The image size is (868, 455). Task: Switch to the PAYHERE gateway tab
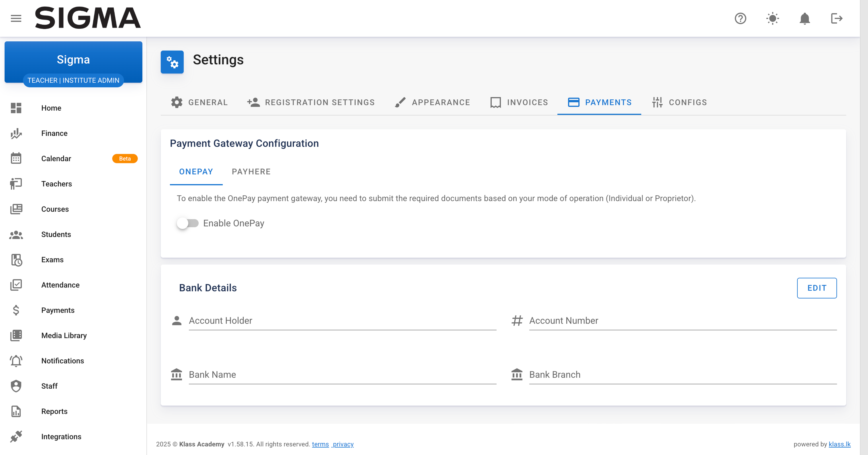(x=251, y=171)
